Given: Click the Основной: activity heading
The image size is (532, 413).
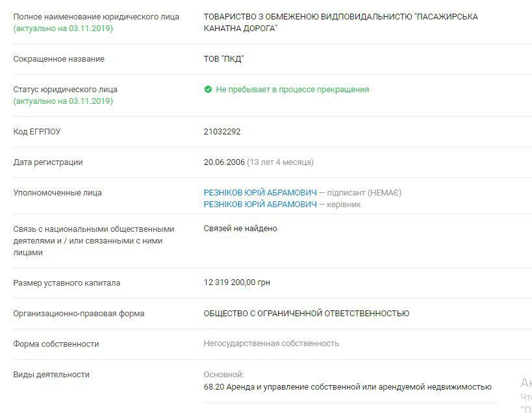Looking at the screenshot, I should point(223,375).
